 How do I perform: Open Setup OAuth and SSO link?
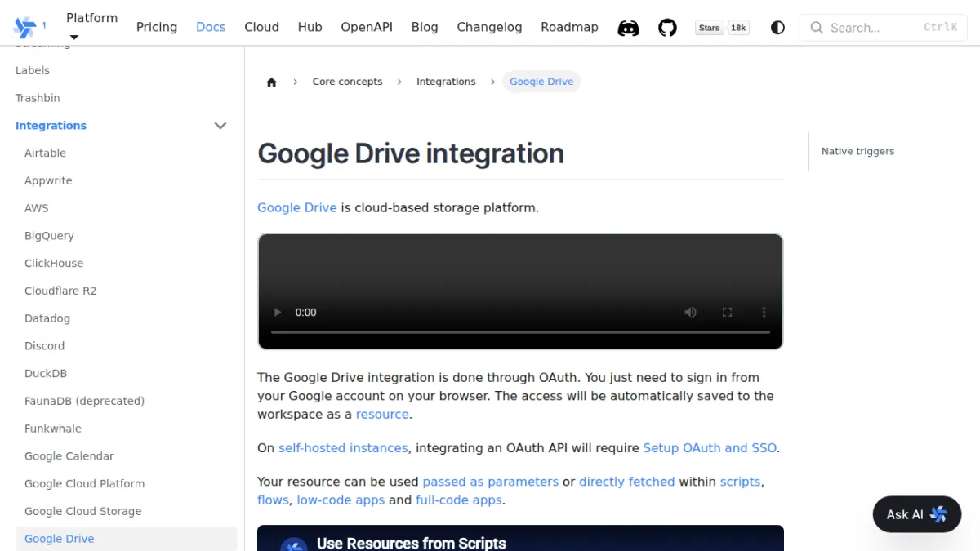pyautogui.click(x=710, y=448)
